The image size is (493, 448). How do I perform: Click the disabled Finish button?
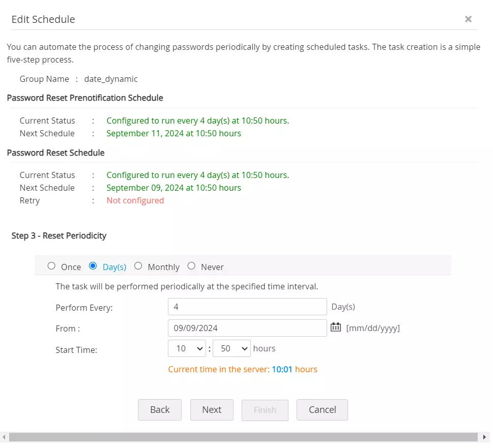(x=265, y=409)
